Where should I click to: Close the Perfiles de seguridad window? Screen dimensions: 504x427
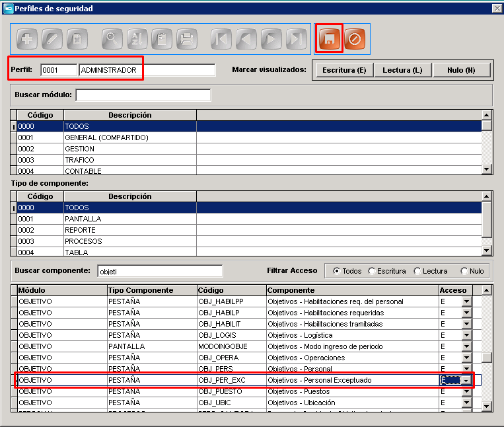(497, 9)
